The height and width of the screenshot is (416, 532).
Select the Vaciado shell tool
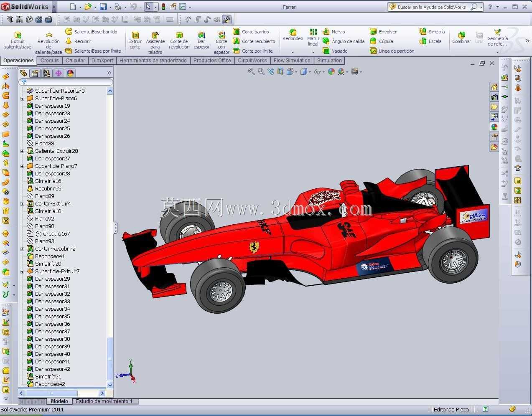tap(335, 51)
